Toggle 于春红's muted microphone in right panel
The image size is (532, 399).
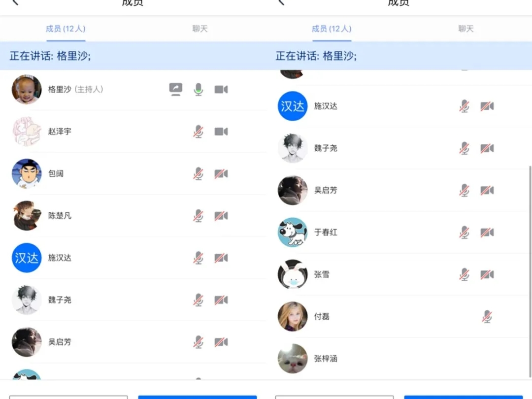pyautogui.click(x=464, y=232)
